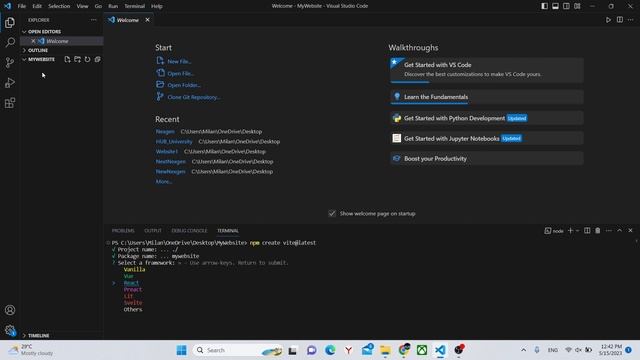
Task: Refresh the MYWEBSITE explorer
Action: pyautogui.click(x=87, y=60)
